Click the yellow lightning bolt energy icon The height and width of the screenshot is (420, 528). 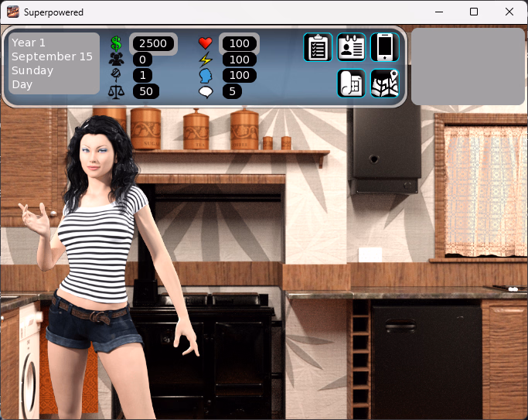click(205, 60)
